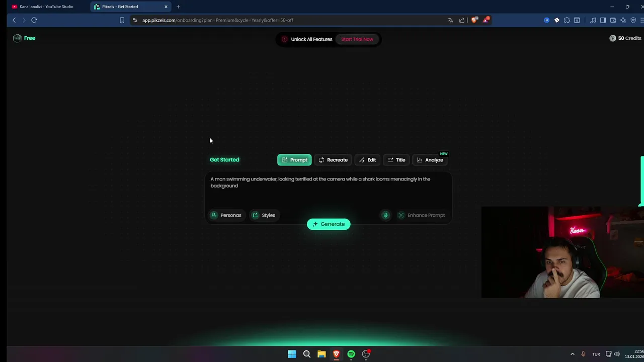This screenshot has height=362, width=644.
Task: Open Spotify from the taskbar
Action: click(x=351, y=354)
